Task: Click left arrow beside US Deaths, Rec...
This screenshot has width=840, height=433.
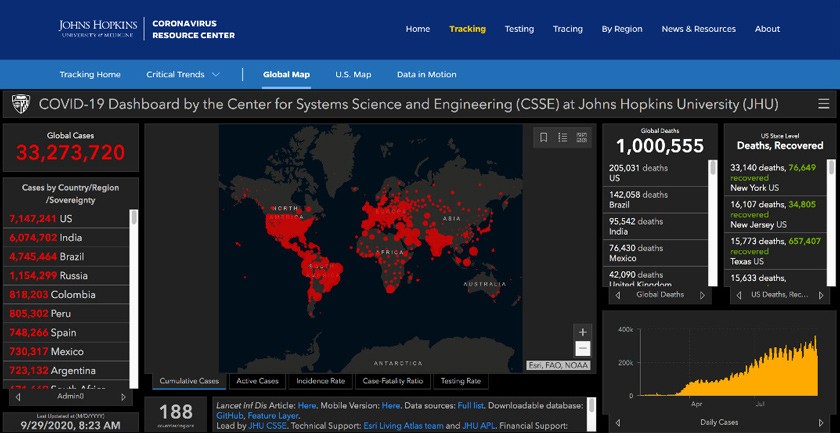Action: coord(739,295)
